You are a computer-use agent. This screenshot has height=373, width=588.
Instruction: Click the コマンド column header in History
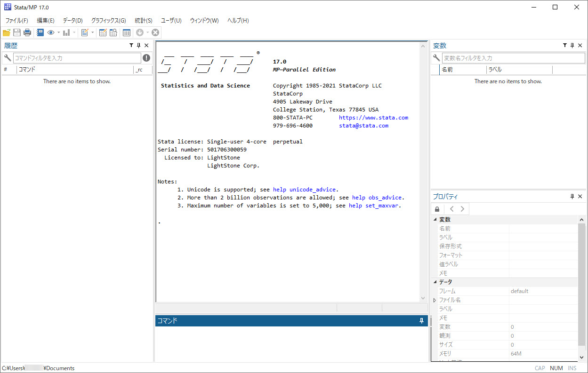pos(75,69)
